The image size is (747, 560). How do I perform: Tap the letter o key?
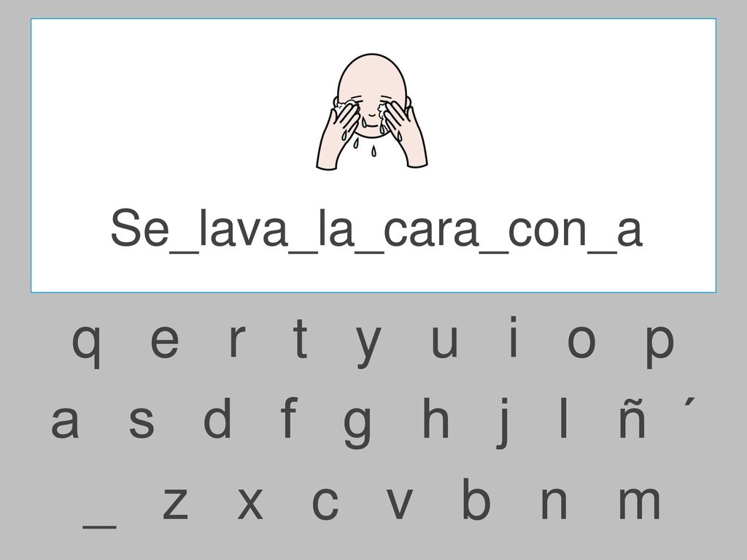pyautogui.click(x=581, y=341)
